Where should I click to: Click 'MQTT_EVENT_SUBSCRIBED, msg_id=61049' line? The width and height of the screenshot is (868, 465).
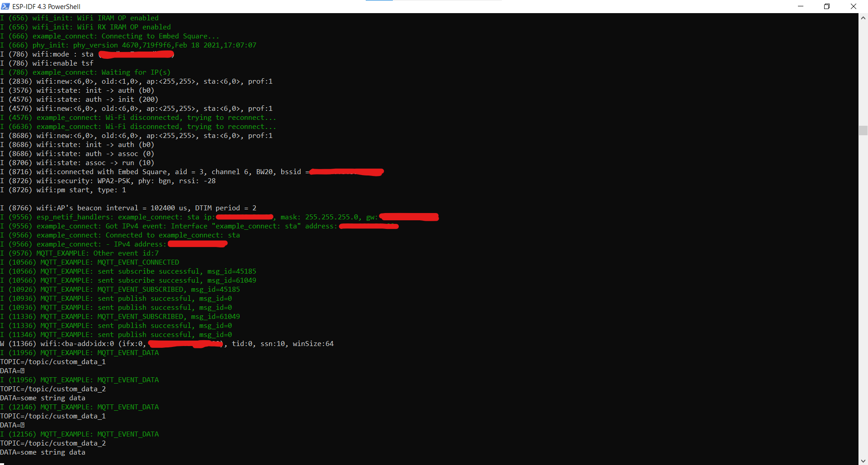point(120,317)
